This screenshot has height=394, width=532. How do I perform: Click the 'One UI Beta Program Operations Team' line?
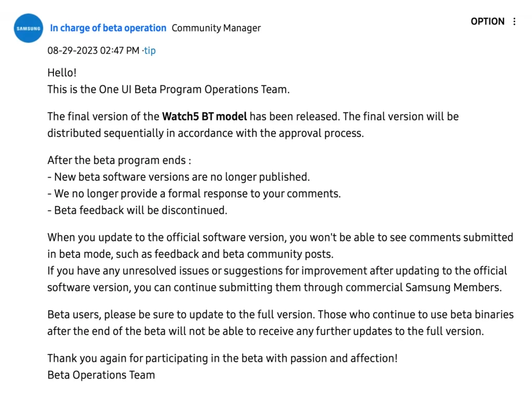point(168,89)
